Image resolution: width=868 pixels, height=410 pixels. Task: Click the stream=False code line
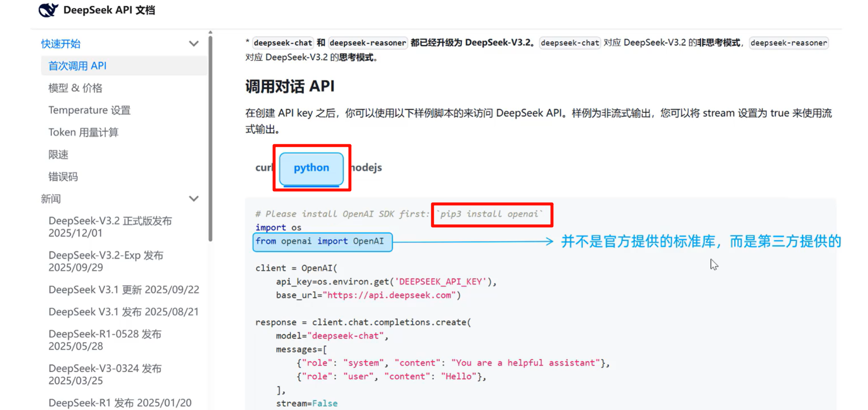point(307,404)
